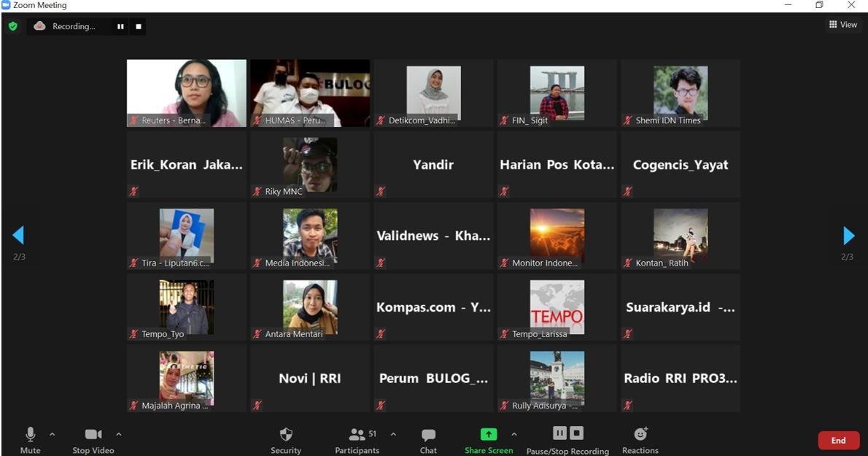Go to next gallery page arrow

click(848, 236)
